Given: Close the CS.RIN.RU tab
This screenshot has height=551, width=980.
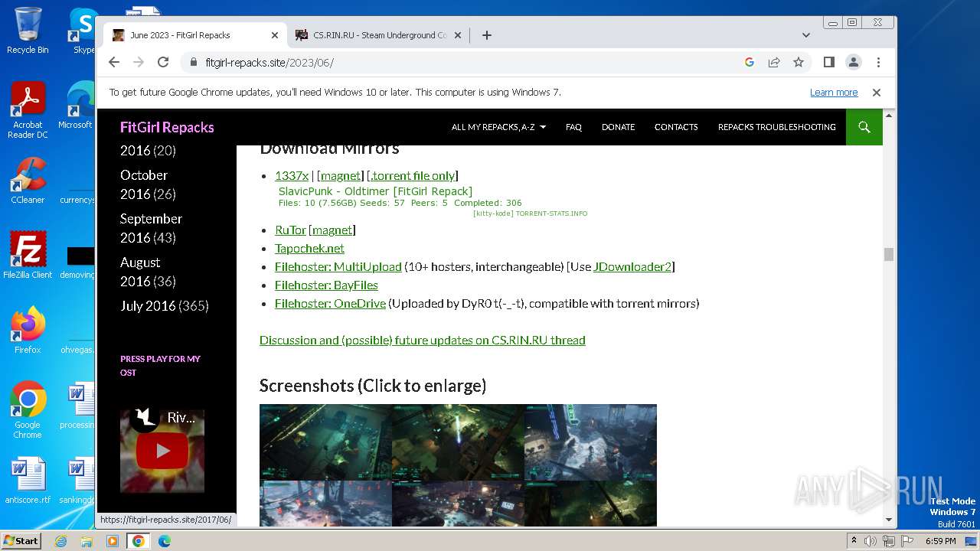Looking at the screenshot, I should coord(458,35).
